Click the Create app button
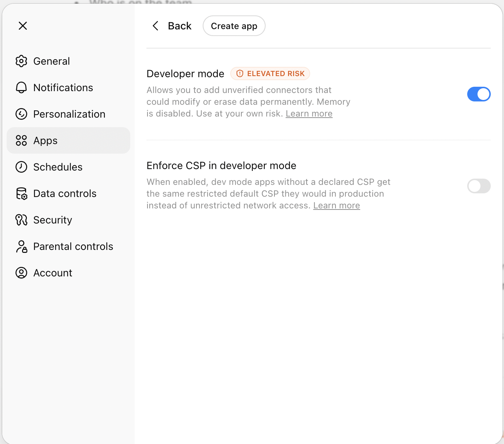Screen dimensions: 504x444 [234, 26]
